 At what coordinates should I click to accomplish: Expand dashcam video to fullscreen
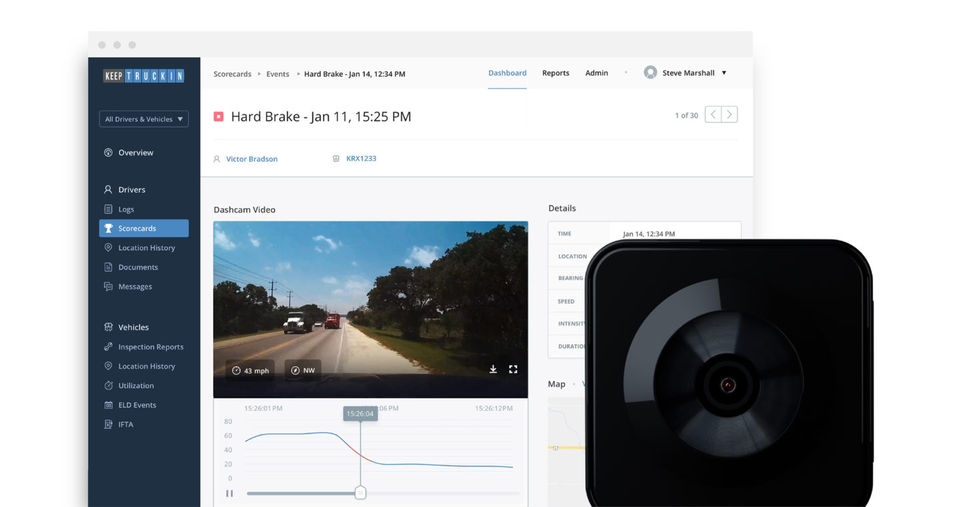513,369
